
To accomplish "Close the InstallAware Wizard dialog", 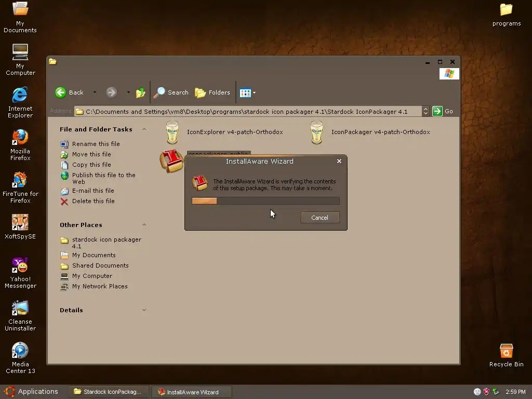I will (339, 161).
